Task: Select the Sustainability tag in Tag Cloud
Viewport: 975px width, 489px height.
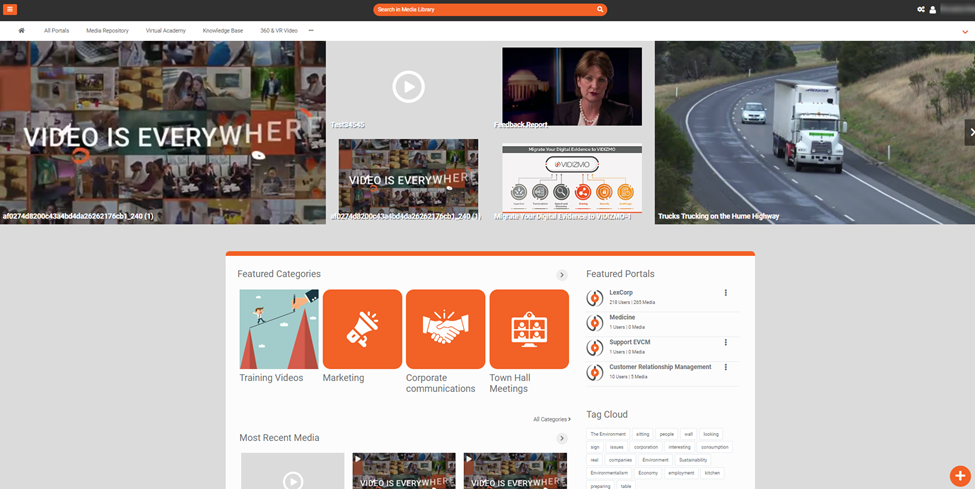Action: click(x=692, y=460)
